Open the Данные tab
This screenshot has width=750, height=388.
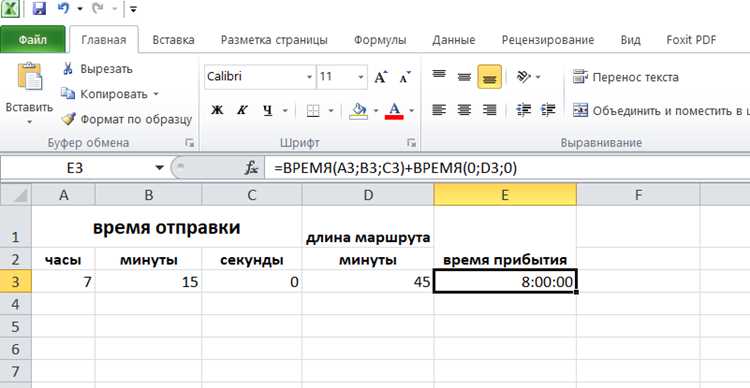[453, 40]
